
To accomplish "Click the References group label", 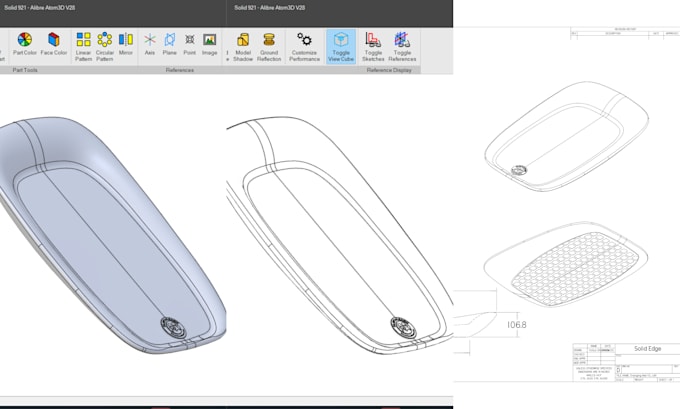I will [180, 70].
